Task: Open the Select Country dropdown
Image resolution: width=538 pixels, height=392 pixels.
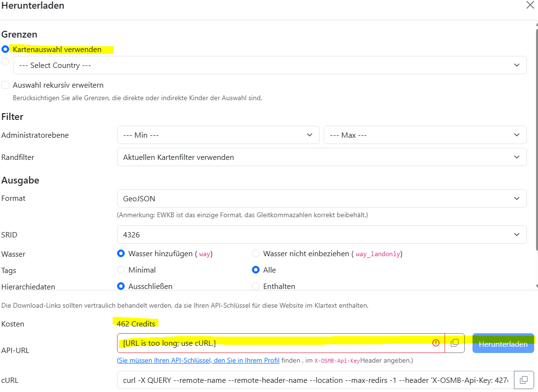Action: (x=270, y=65)
